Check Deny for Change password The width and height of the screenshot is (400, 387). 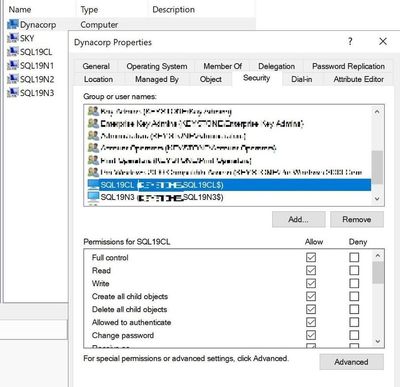coord(354,335)
